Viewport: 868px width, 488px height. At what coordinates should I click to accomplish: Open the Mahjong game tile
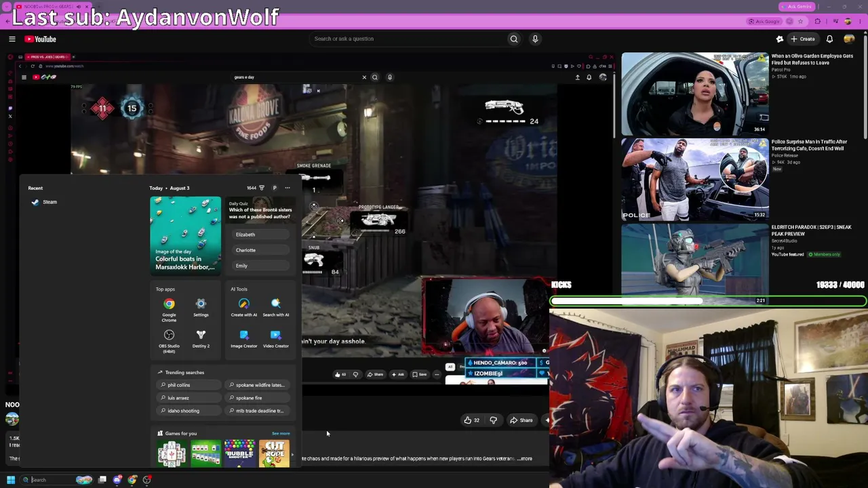click(172, 453)
